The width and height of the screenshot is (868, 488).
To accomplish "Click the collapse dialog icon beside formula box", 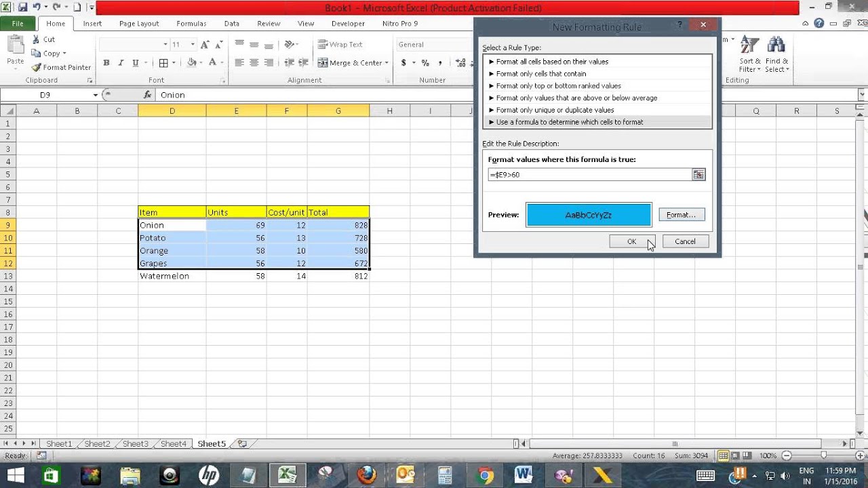I will (698, 175).
